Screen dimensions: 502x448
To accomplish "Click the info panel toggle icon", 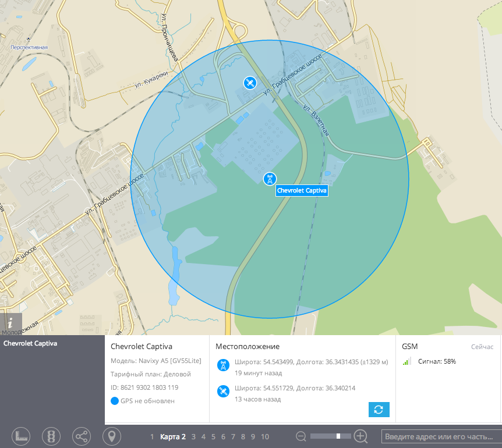I will click(x=10, y=323).
